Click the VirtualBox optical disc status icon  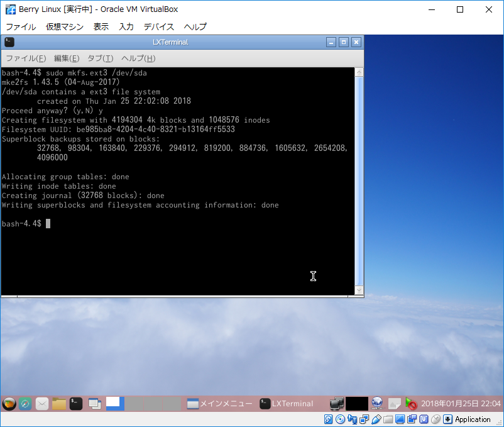tap(340, 419)
